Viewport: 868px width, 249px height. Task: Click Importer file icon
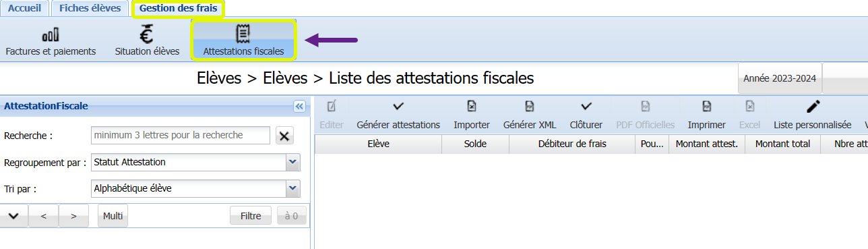click(x=472, y=106)
